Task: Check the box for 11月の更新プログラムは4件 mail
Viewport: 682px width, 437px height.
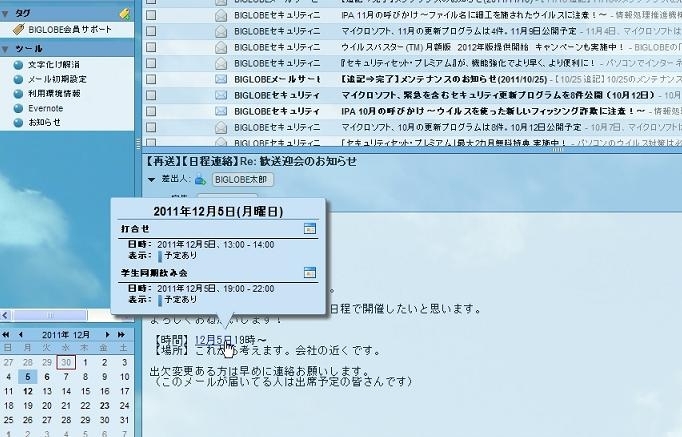Action: [x=151, y=31]
